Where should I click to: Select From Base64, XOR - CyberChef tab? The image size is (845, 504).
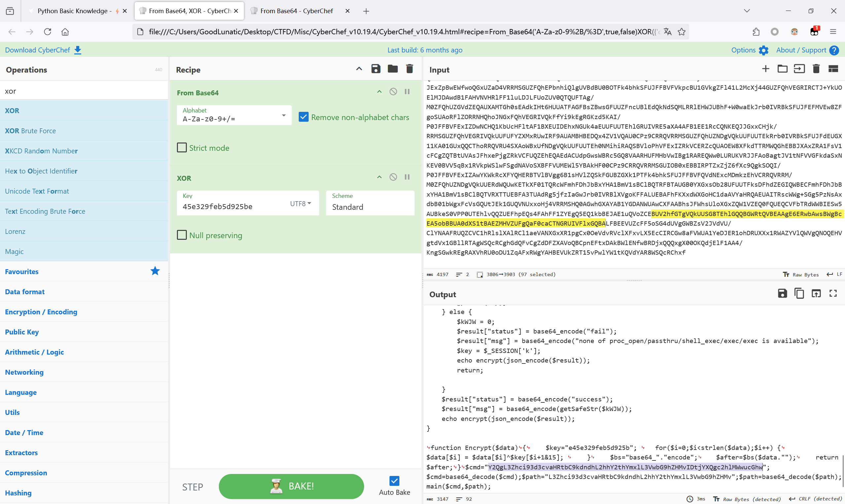(189, 11)
